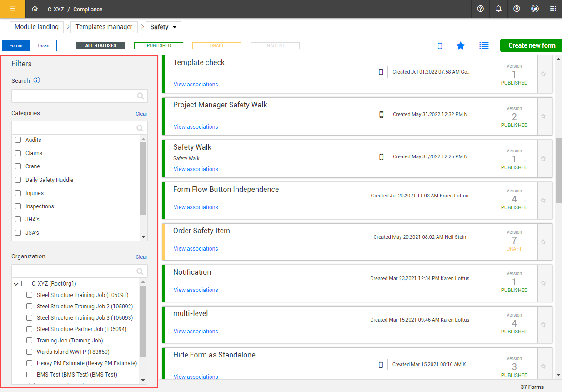Enable the Inspections category checkbox

[18, 206]
